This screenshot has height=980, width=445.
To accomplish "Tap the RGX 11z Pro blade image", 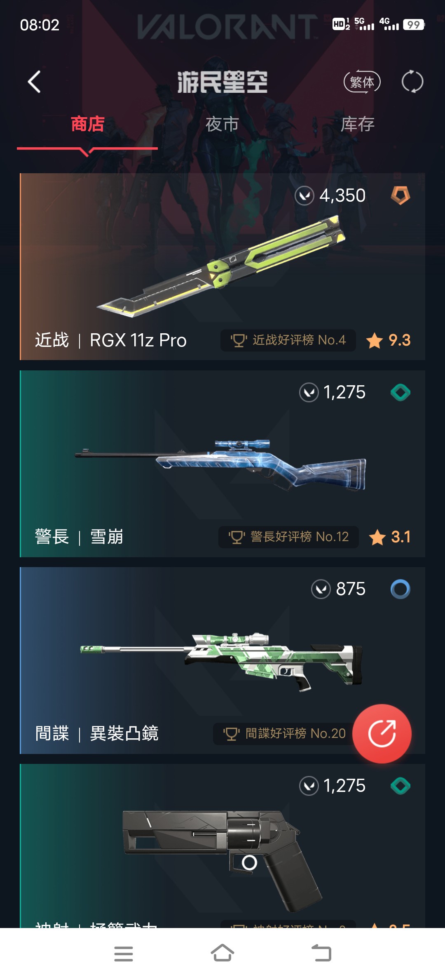I will click(221, 267).
